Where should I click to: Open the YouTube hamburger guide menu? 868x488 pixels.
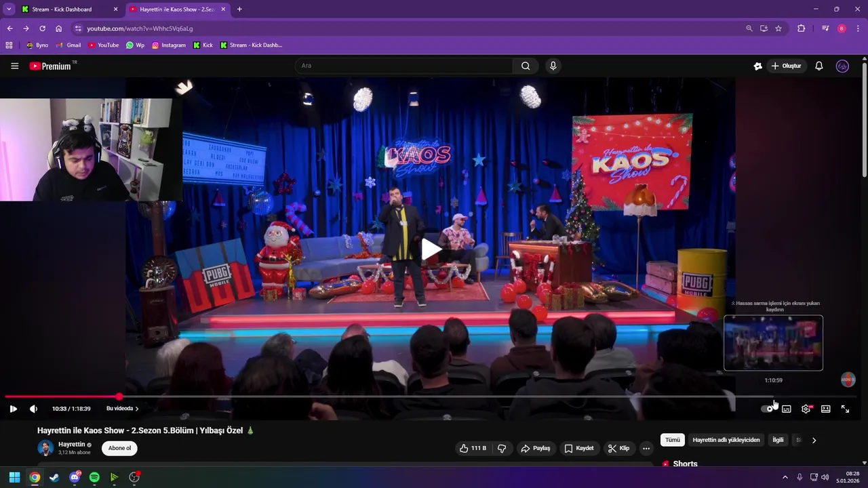coord(14,66)
